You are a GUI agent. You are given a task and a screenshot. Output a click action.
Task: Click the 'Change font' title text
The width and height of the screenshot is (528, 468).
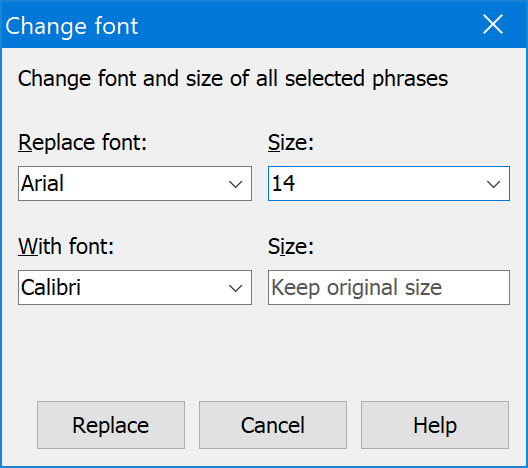72,26
